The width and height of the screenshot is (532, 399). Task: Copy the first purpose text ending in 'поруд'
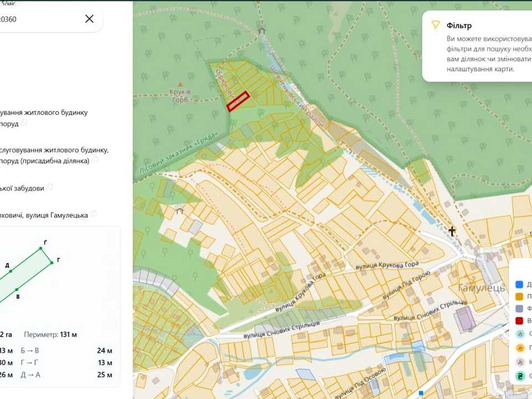click(24, 123)
